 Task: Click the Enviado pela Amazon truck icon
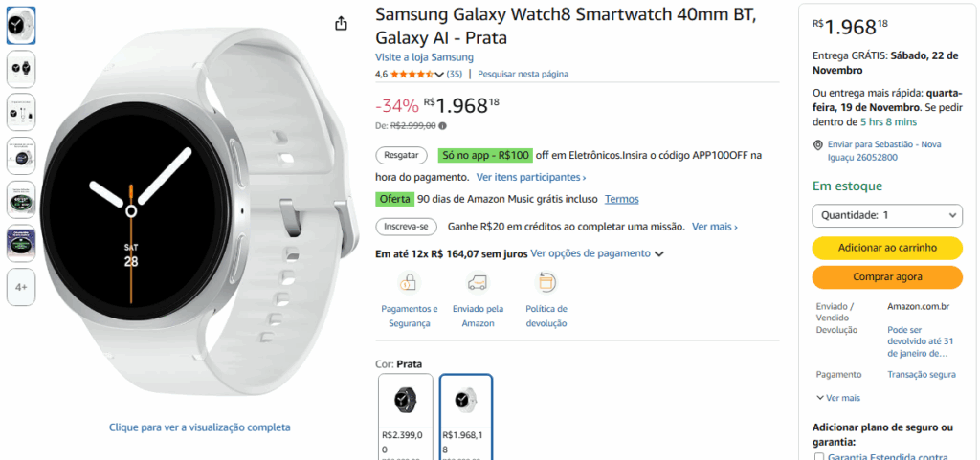click(478, 282)
